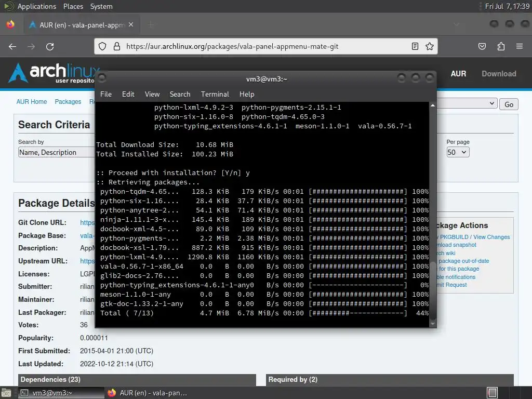Click First Submitted date 2015-04-01 21:00
532x399 pixels.
click(117, 351)
